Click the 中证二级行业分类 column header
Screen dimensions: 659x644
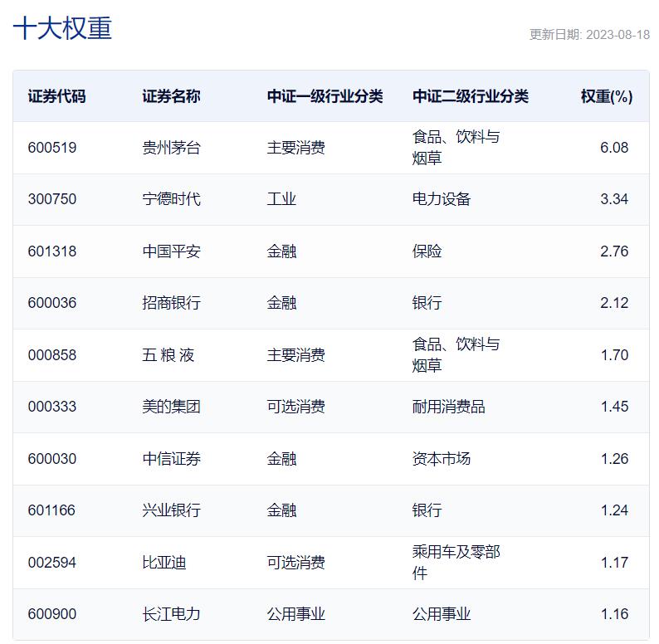pyautogui.click(x=471, y=96)
